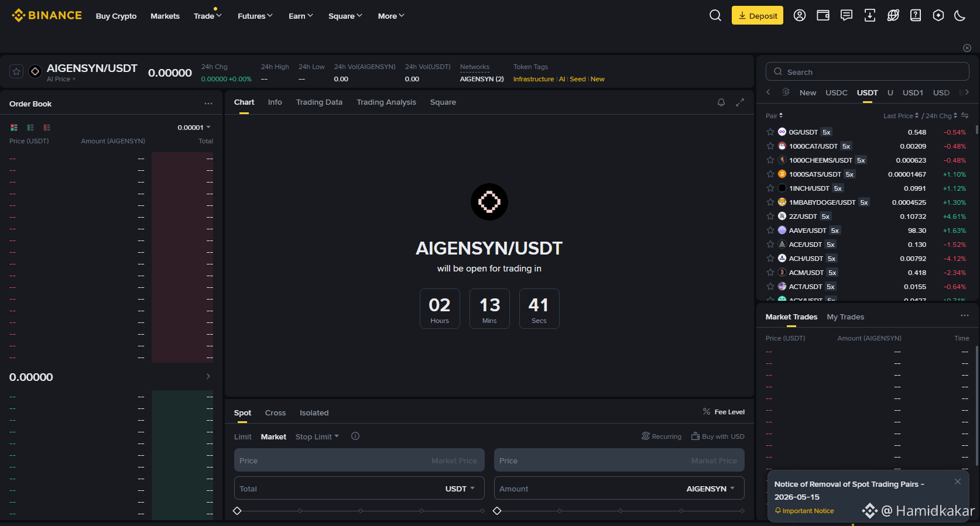
Task: Open the Trading Data tab
Action: point(319,102)
